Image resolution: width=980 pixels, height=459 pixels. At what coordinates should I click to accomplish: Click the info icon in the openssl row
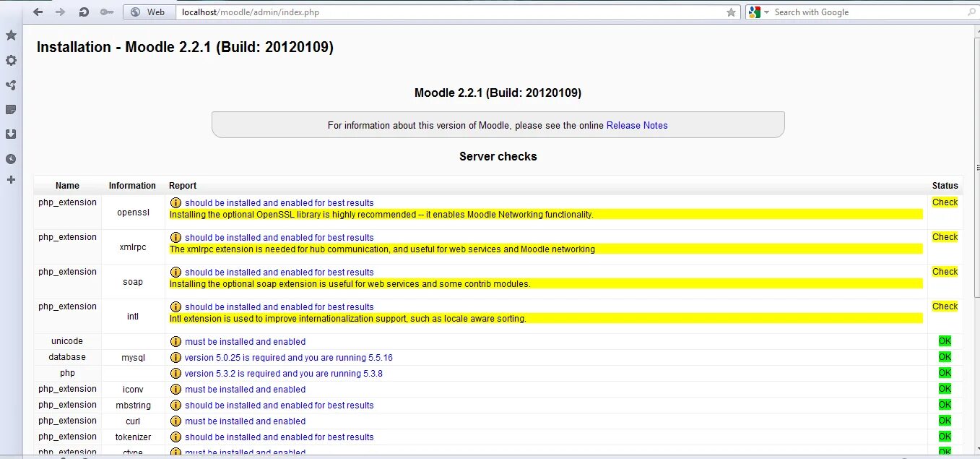point(175,203)
